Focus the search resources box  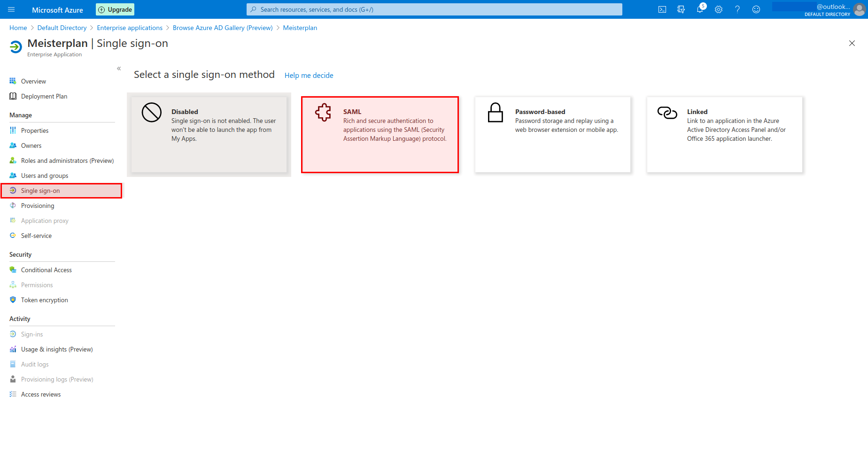coord(434,9)
